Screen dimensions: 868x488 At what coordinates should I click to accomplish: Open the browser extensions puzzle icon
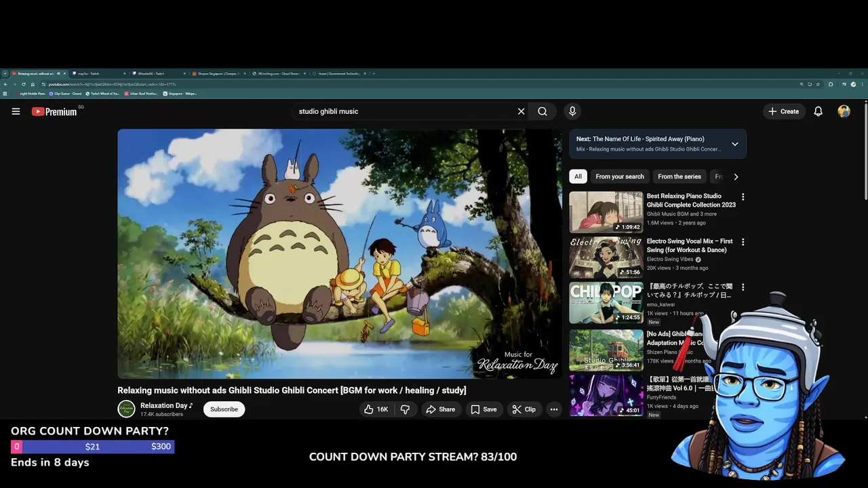831,84
